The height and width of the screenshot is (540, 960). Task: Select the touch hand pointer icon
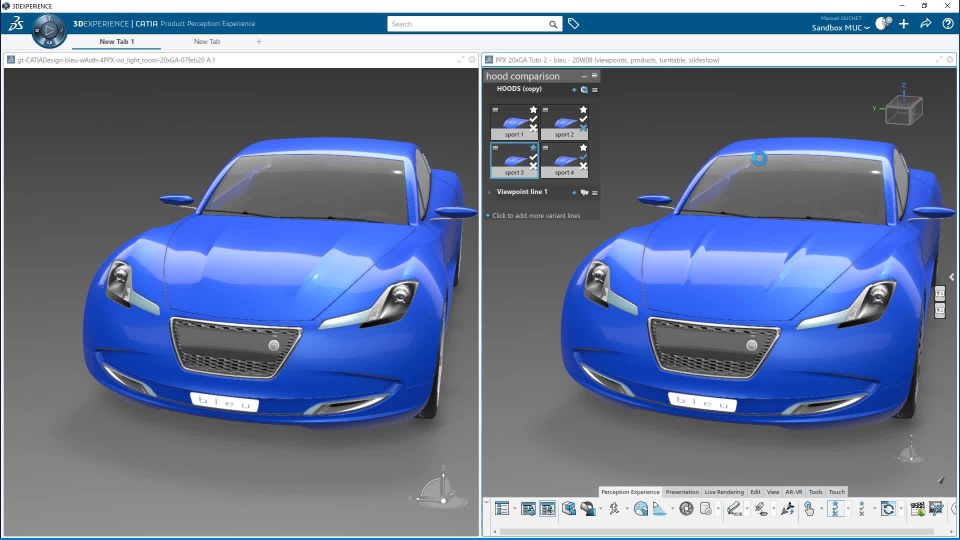pos(809,508)
